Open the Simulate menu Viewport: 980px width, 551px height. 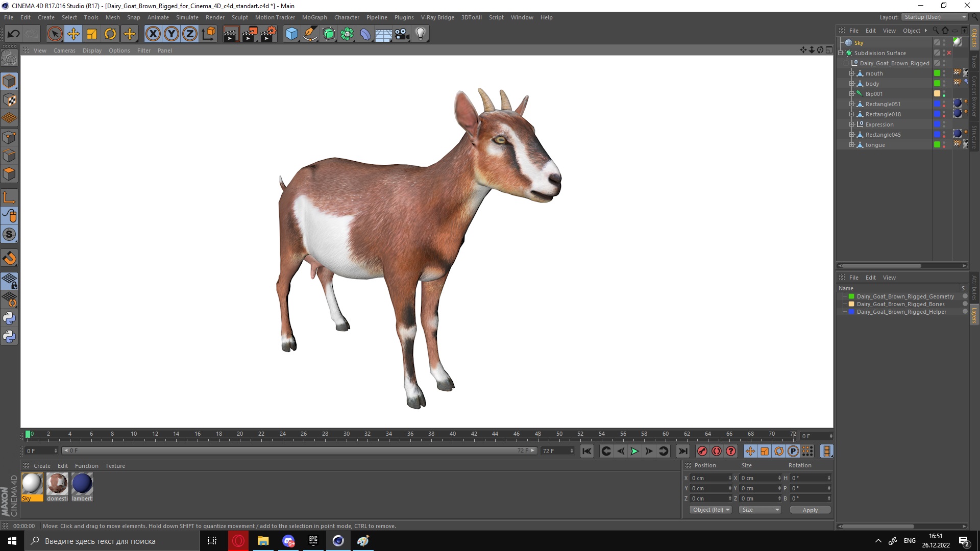click(x=187, y=17)
